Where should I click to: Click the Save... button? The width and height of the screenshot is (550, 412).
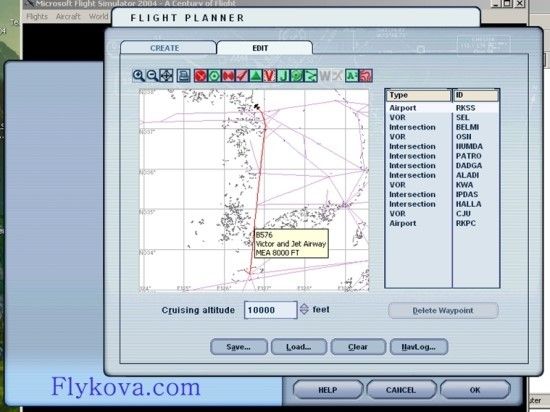point(239,347)
